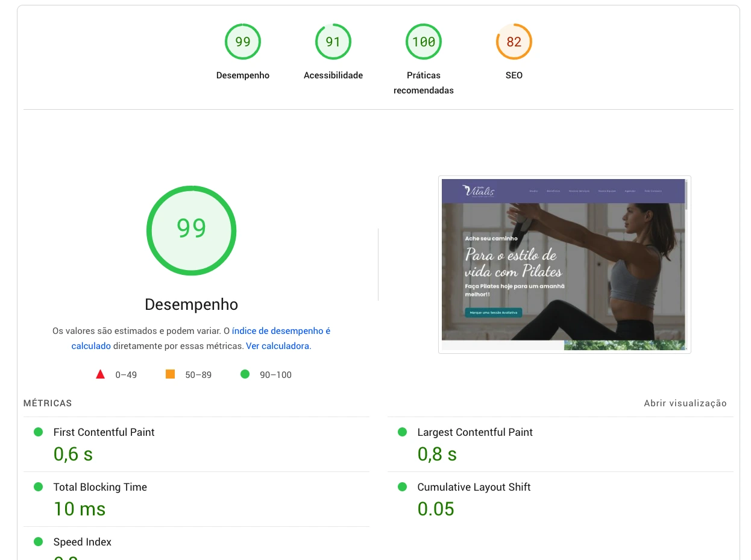Click the green dot beside Total Blocking Time

coord(39,487)
